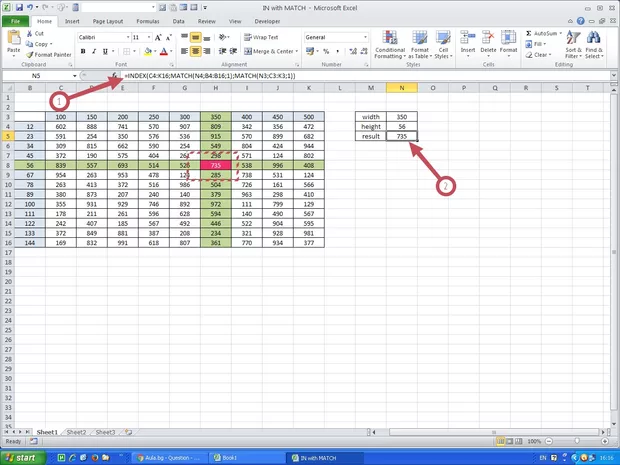Screen dimensions: 620x465
Task: Expand the formula bar
Action: click(614, 75)
